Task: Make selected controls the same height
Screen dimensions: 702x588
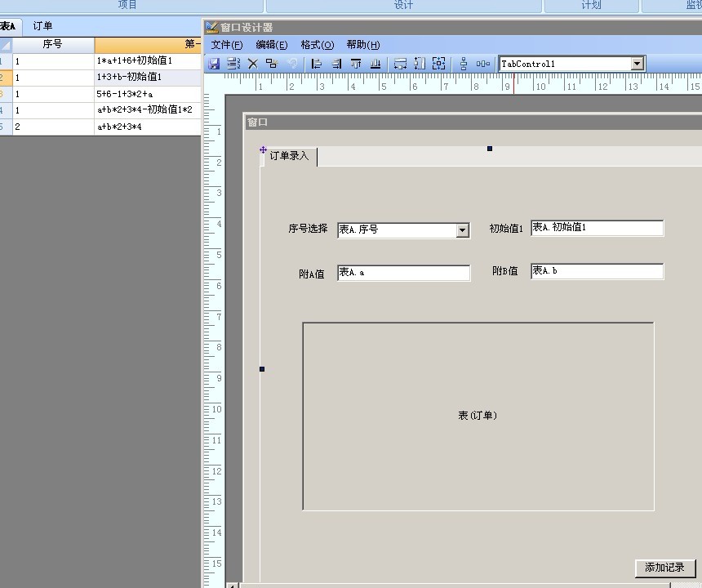Action: click(x=420, y=64)
